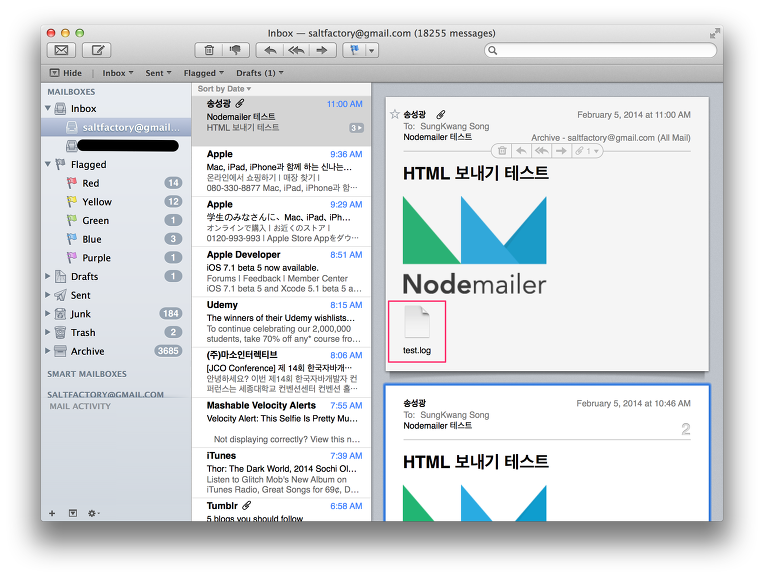The width and height of the screenshot is (764, 578).
Task: Select the Purple flag mailbox
Action: [x=116, y=257]
